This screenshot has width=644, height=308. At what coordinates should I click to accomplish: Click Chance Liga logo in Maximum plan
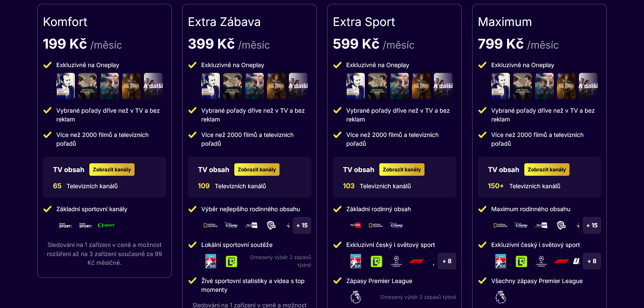521,261
